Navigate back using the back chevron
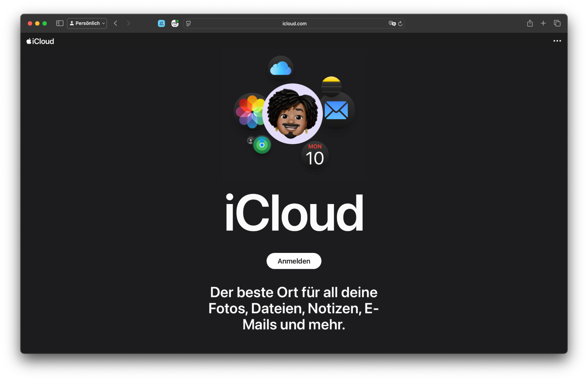This screenshot has width=588, height=381. [x=115, y=23]
